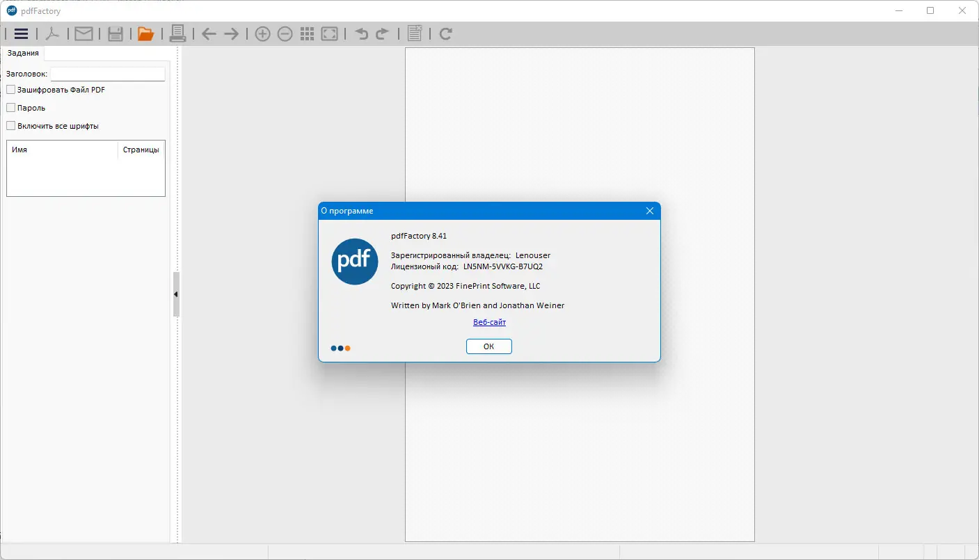
Task: Show the page thumbnails grid view
Action: pyautogui.click(x=307, y=33)
